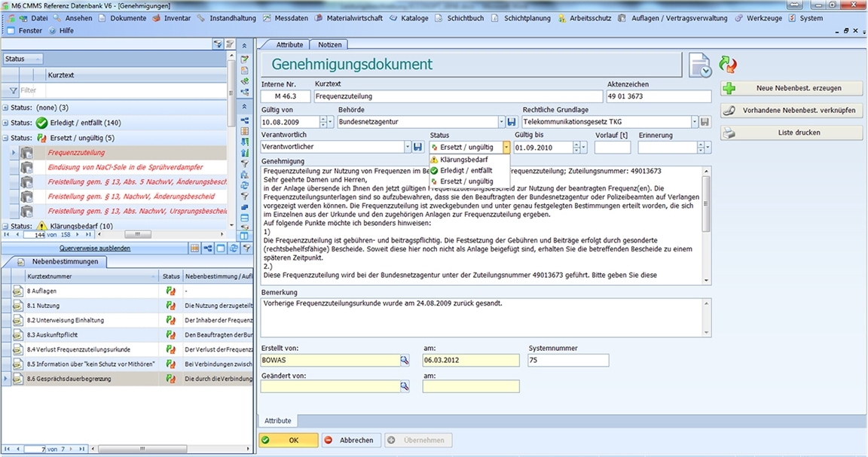The width and height of the screenshot is (868, 457).
Task: Open the Arbeitsschutz menu
Action: pos(590,18)
